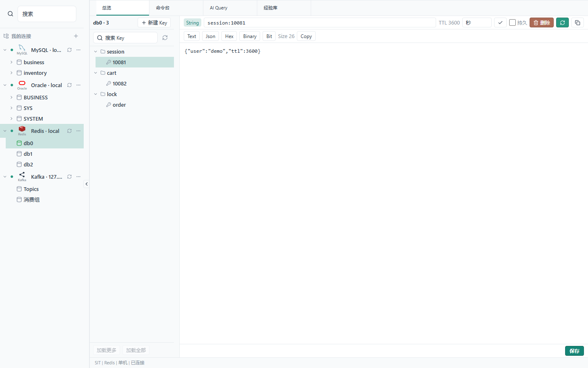The width and height of the screenshot is (588, 368).
Task: Expand the business database node
Action: 11,62
